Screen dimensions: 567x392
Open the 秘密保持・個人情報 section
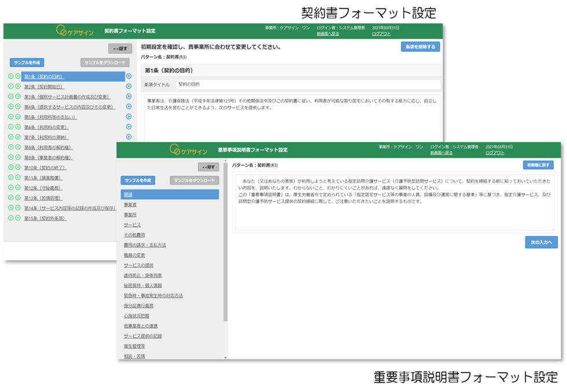point(143,286)
